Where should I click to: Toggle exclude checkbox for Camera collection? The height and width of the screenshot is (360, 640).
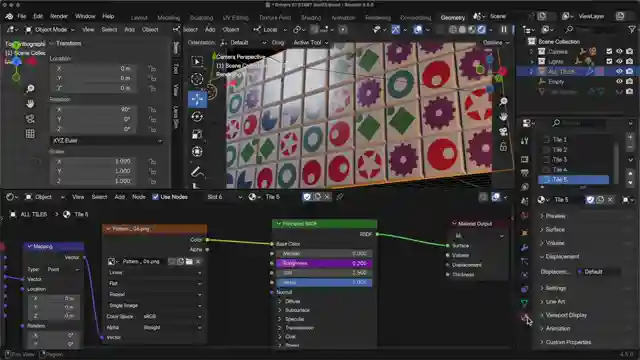(x=609, y=51)
